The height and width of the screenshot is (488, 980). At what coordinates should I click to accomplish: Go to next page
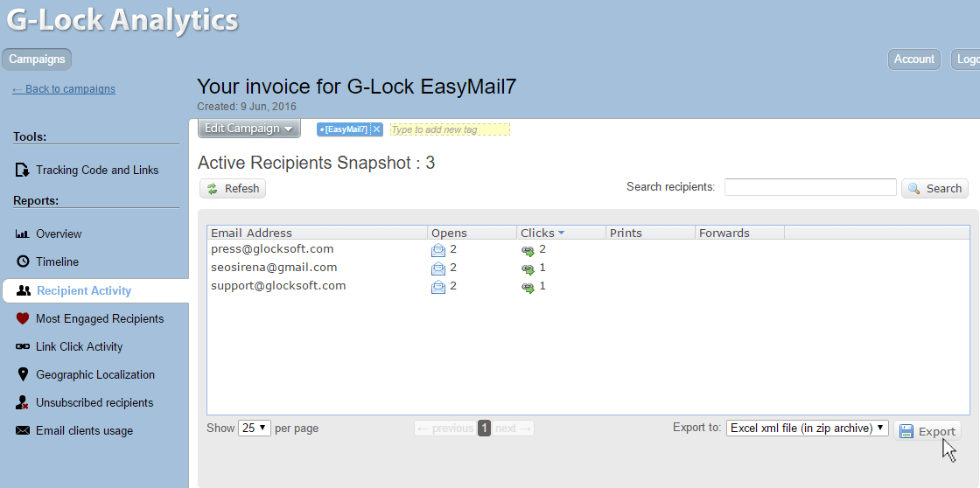[x=513, y=428]
